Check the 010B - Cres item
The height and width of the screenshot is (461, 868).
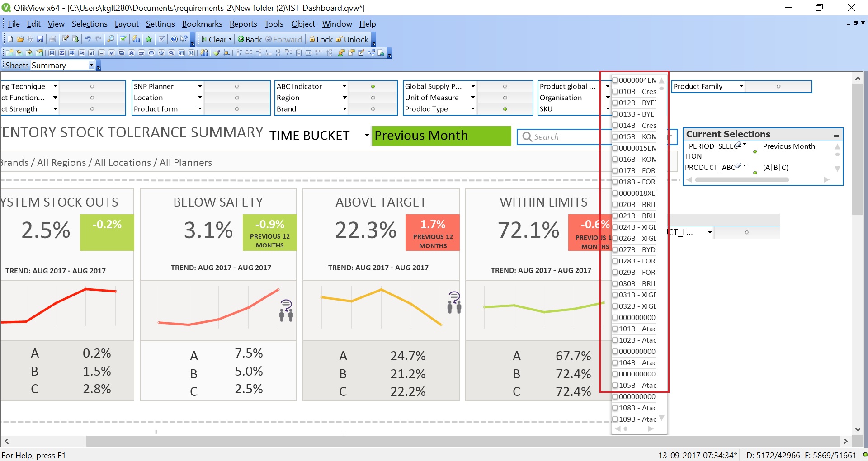tap(615, 92)
